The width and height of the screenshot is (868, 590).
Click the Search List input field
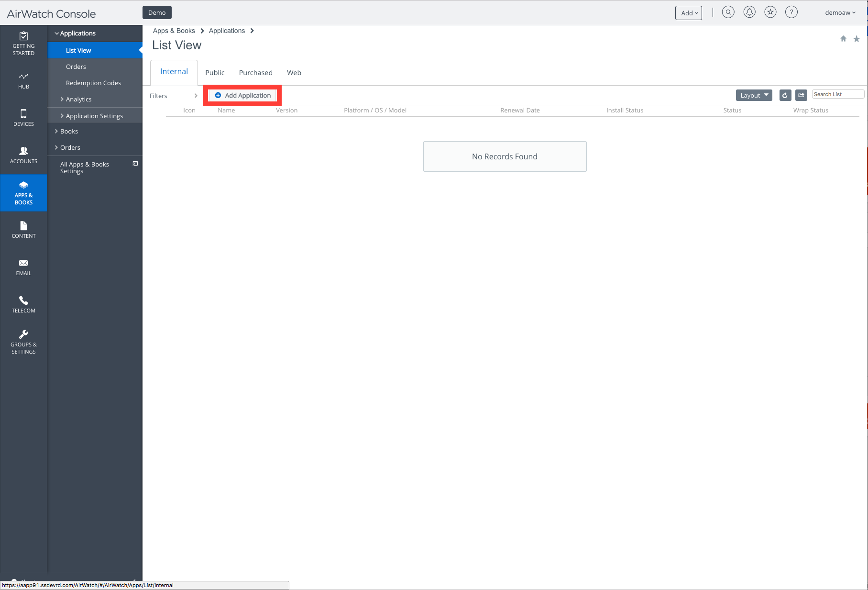[x=838, y=94]
